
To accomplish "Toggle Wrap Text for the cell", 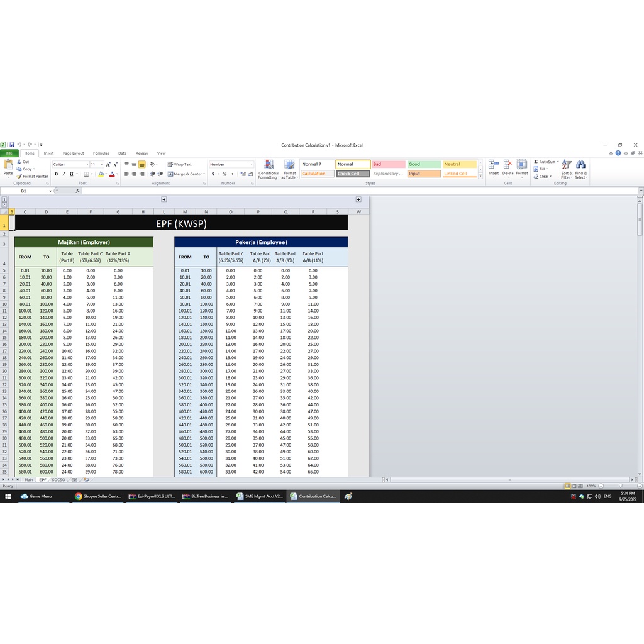I will click(180, 164).
